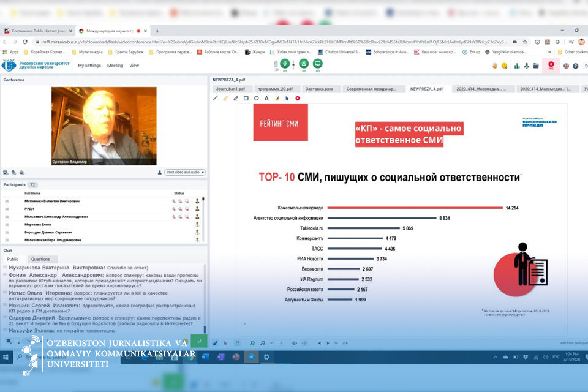Go to the next presentation slide
The height and width of the screenshot is (392, 588).
click(x=328, y=343)
